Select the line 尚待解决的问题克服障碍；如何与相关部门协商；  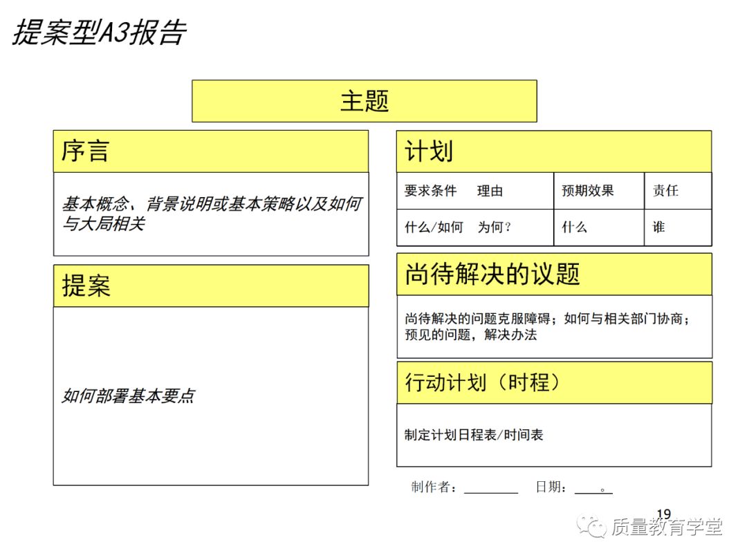[x=547, y=319]
